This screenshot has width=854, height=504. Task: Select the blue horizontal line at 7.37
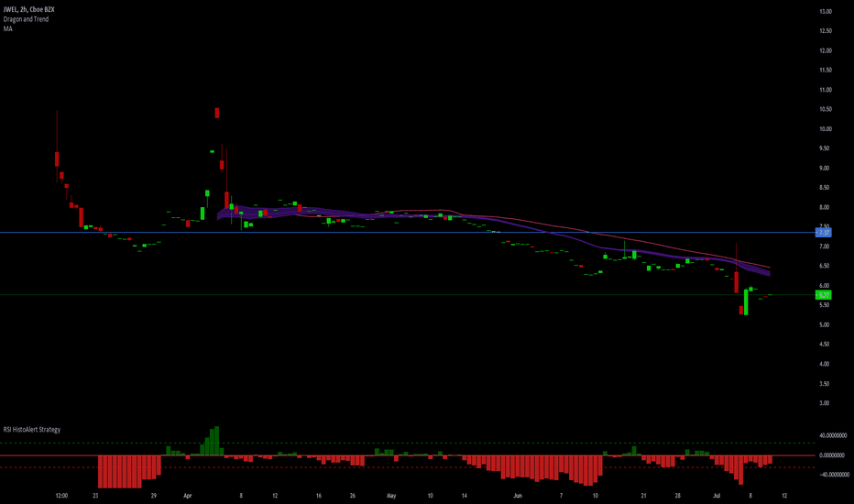coord(408,233)
